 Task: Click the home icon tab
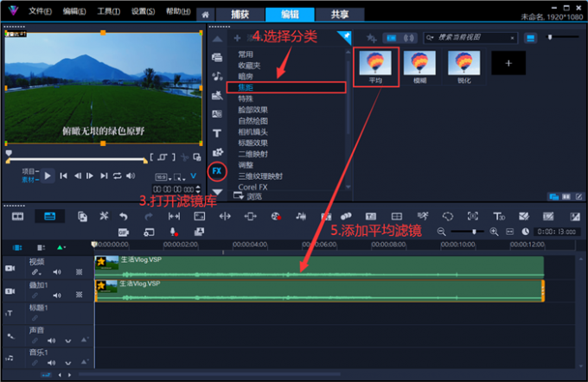point(204,15)
